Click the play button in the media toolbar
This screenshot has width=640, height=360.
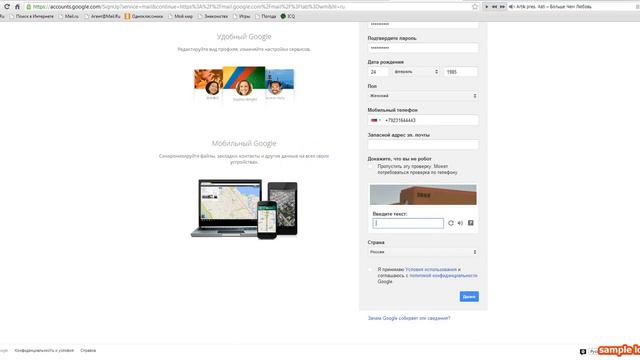pyautogui.click(x=486, y=7)
